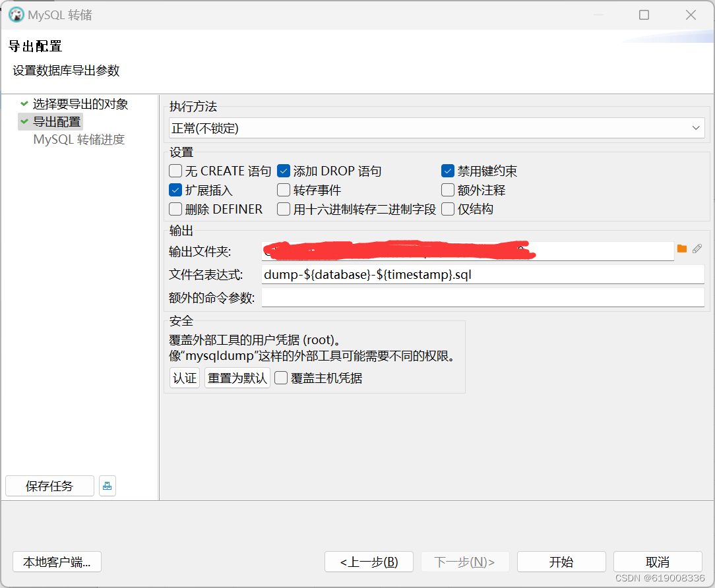Enable the 额外注释 checkbox

point(448,190)
